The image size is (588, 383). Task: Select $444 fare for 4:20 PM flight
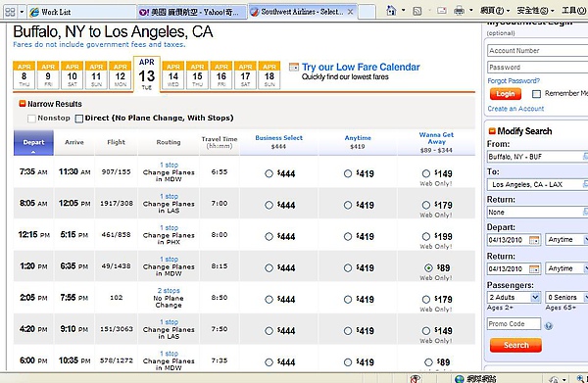coord(269,331)
